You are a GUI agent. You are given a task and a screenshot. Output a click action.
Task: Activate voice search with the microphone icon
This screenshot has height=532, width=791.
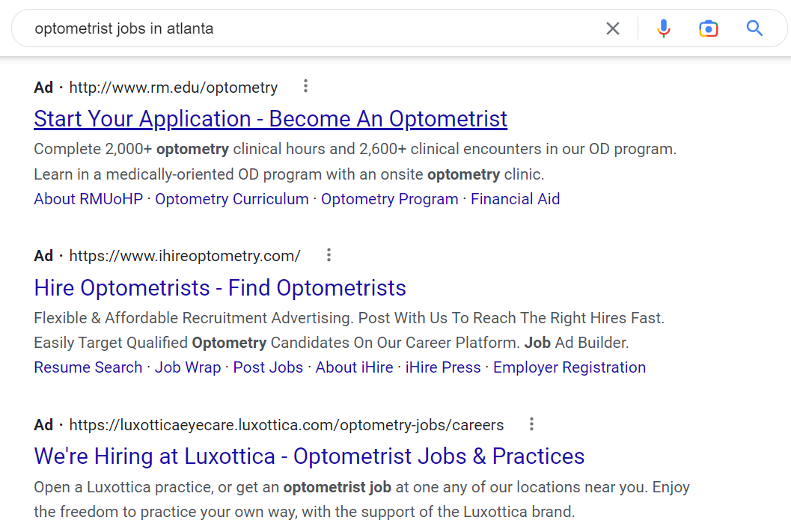(x=664, y=28)
